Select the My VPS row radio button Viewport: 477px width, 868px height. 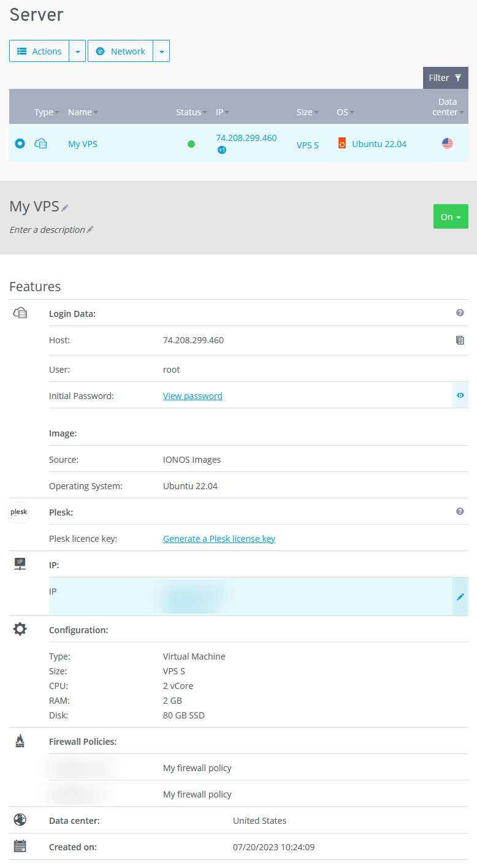(19, 143)
